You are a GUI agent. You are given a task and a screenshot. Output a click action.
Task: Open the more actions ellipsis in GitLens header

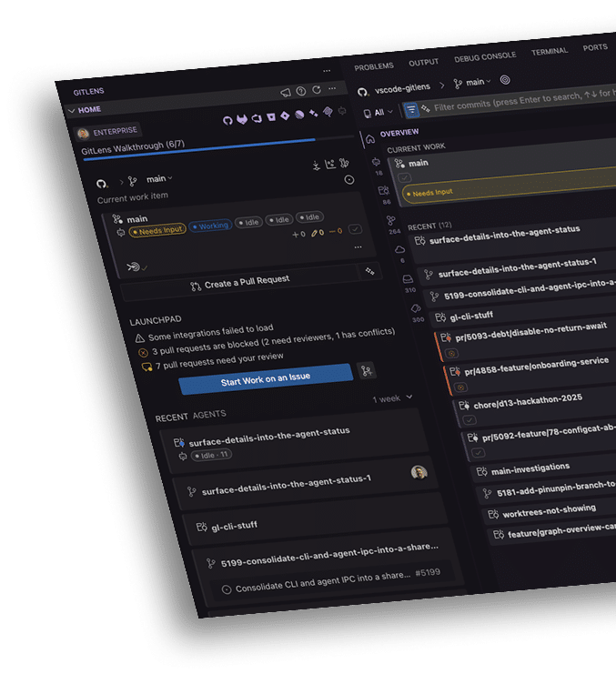click(332, 88)
